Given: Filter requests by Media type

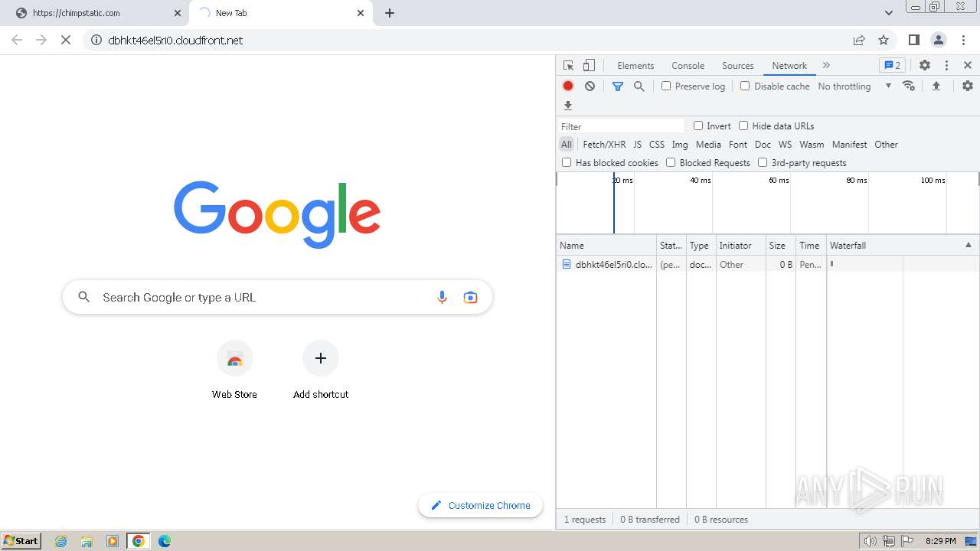Looking at the screenshot, I should 708,144.
